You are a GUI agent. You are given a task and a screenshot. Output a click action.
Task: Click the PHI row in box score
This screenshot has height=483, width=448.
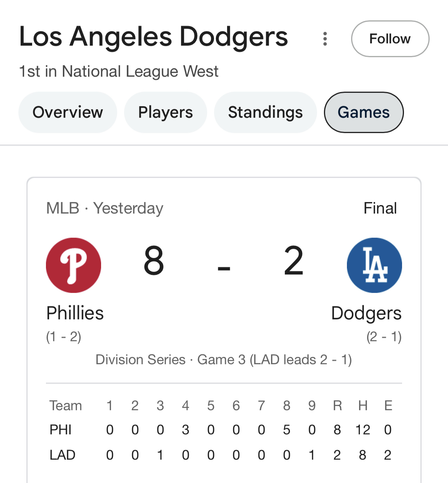60,430
